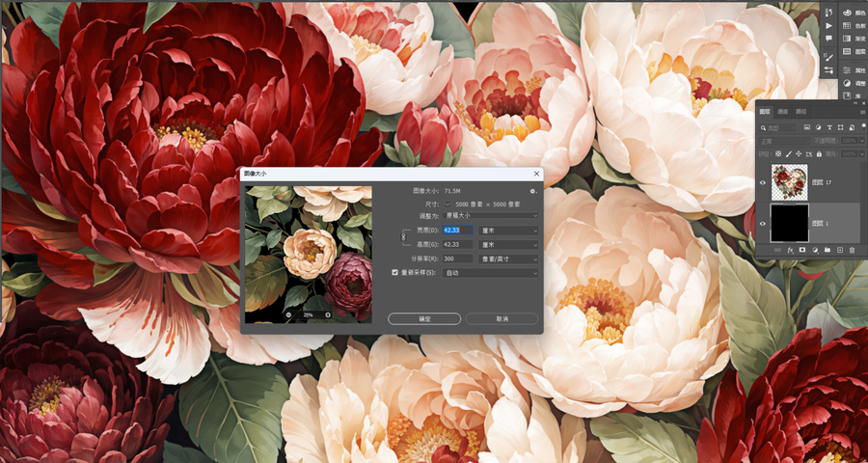Click the 取消 (Cancel) button
The image size is (868, 463).
[502, 319]
